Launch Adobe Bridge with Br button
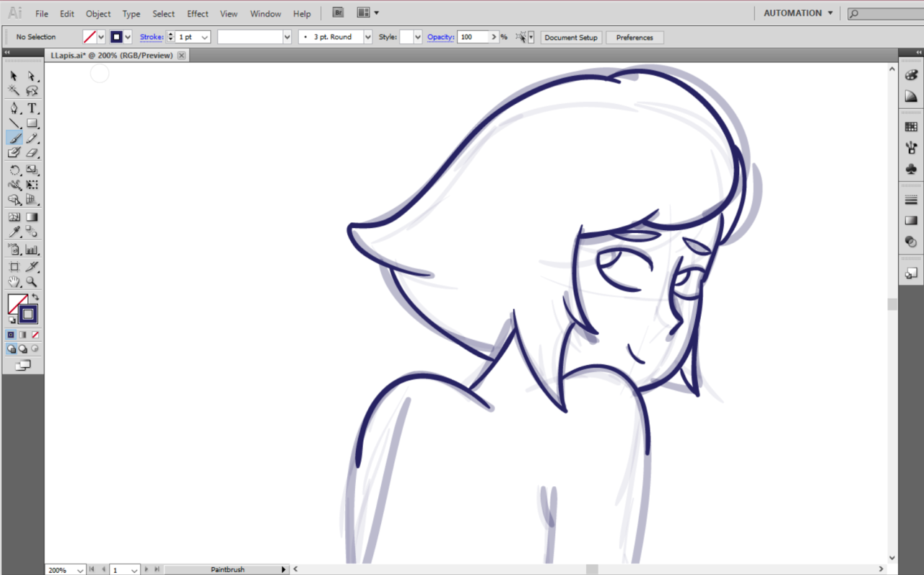Screen dimensions: 924x575 338,13
